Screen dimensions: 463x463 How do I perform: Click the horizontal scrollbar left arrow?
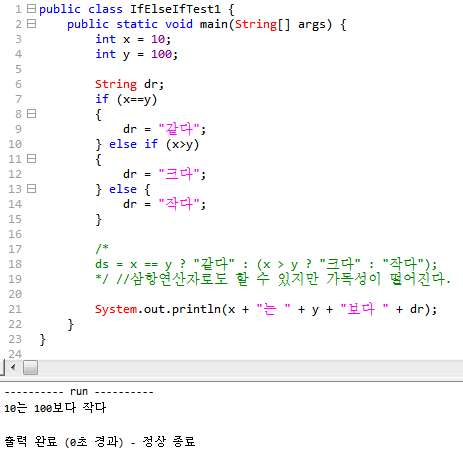point(13,367)
